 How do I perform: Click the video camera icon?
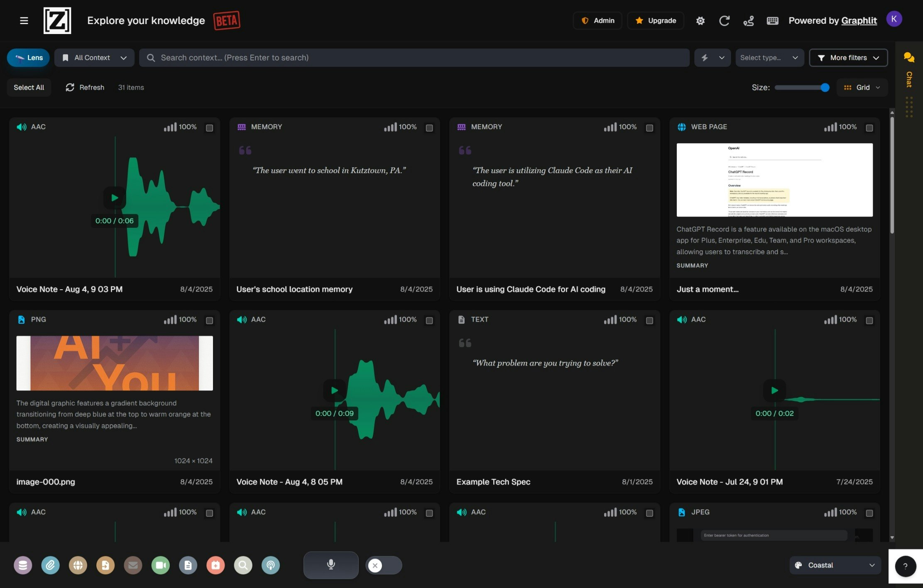[x=160, y=565]
